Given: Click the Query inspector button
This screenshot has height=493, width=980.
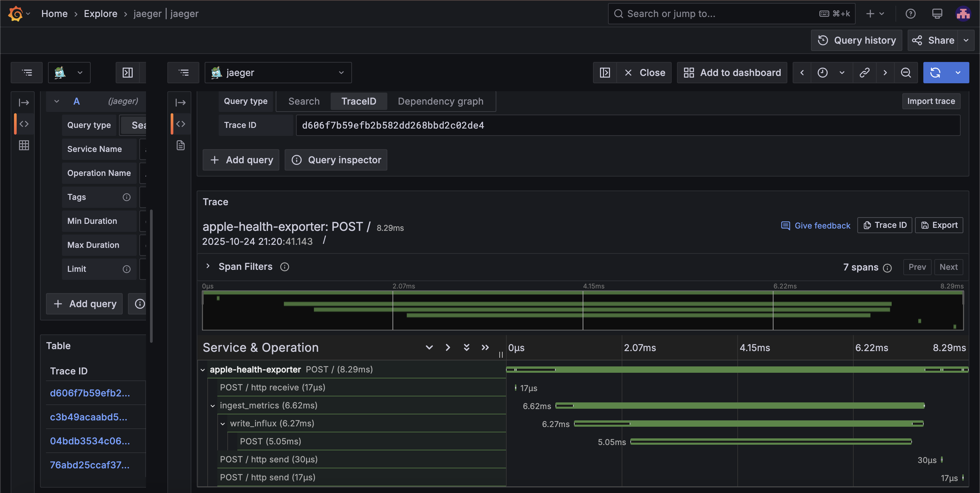Looking at the screenshot, I should coord(336,160).
